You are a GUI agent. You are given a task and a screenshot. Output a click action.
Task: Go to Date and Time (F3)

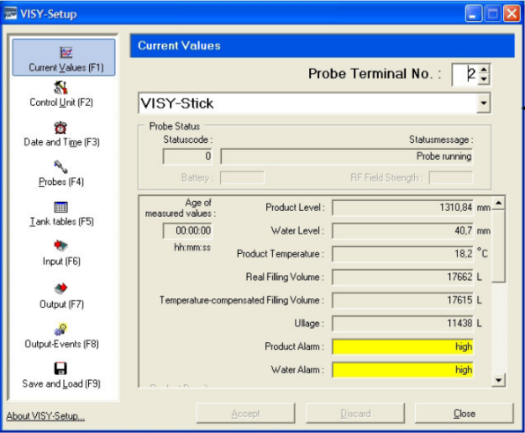[62, 142]
